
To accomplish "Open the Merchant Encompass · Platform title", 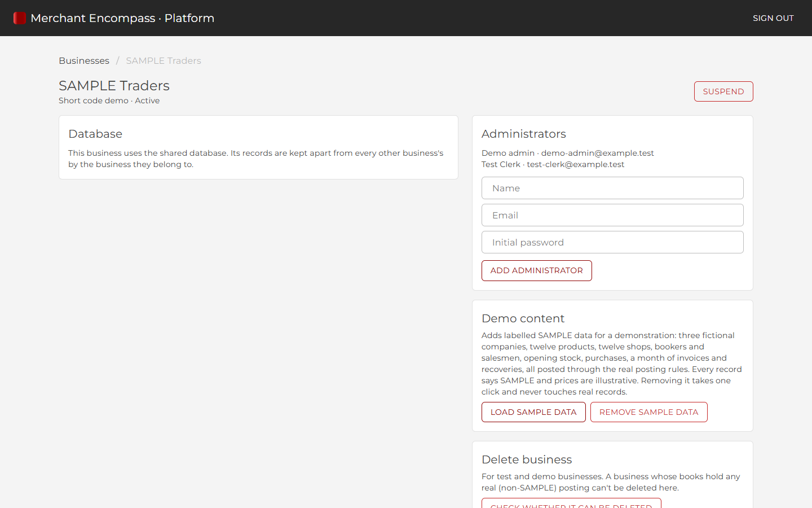I will pos(122,18).
